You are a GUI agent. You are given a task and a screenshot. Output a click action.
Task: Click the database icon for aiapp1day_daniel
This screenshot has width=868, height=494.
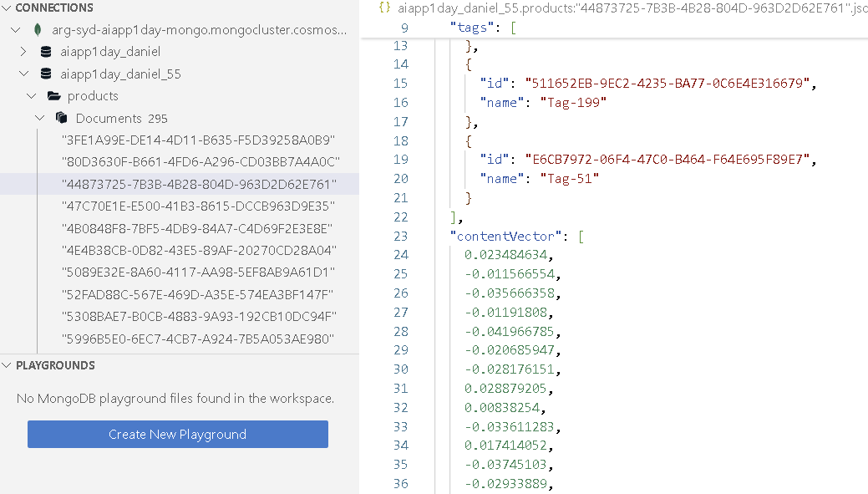(46, 52)
